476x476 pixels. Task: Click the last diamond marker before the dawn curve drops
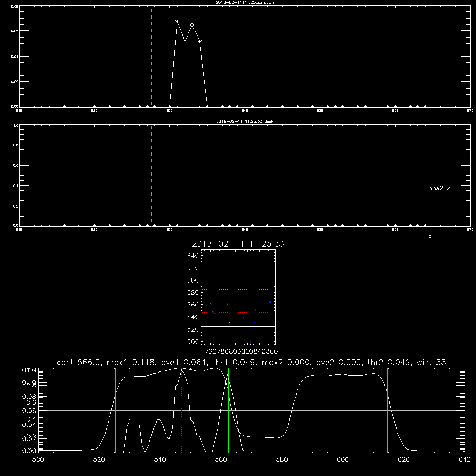point(199,40)
